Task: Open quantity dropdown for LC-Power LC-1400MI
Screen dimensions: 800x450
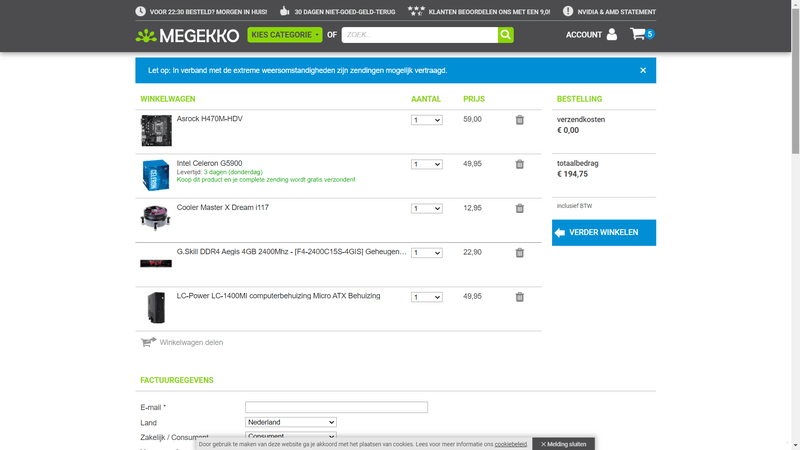Action: [x=427, y=297]
